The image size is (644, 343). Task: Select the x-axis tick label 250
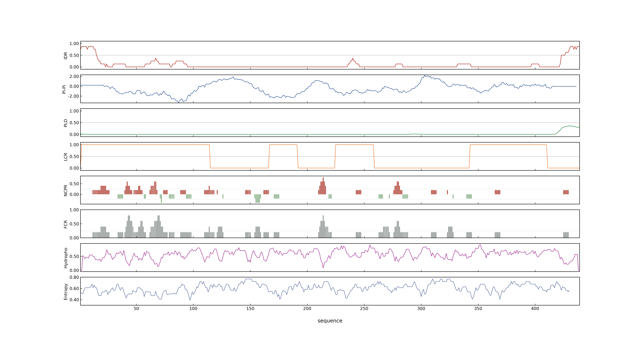pyautogui.click(x=364, y=309)
